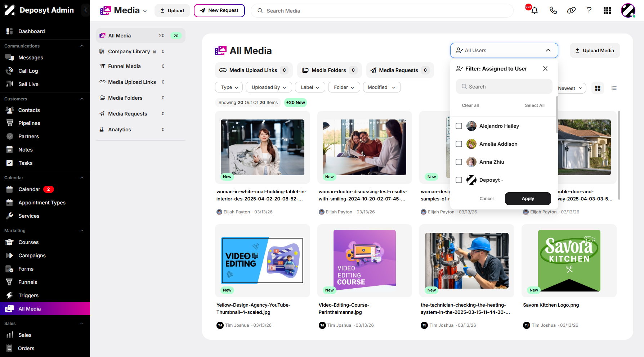Open Analytics in media menu
The image size is (644, 357).
click(140, 130)
